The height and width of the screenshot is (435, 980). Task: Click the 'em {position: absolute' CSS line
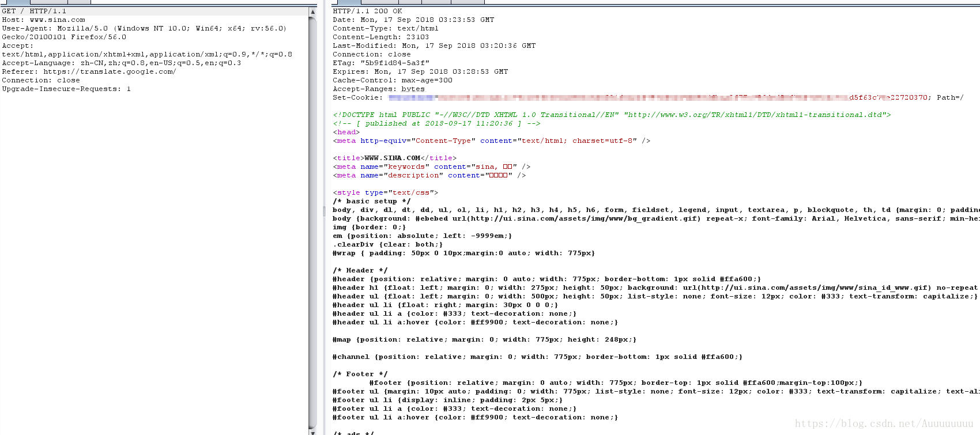coord(422,236)
